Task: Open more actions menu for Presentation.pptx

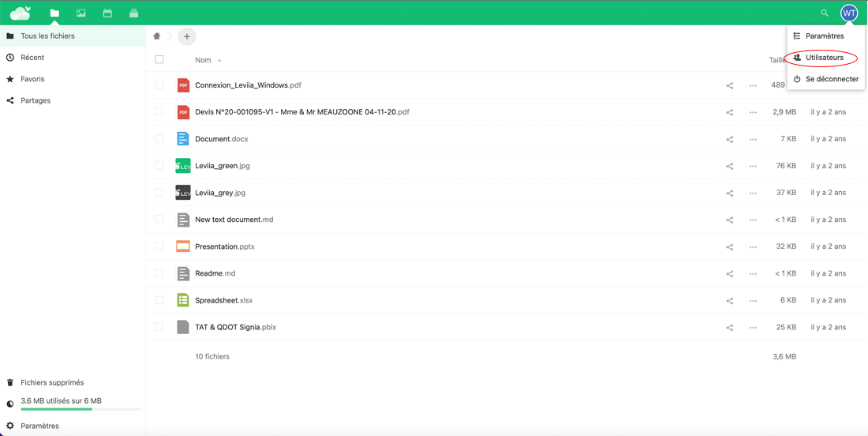Action: (x=753, y=246)
